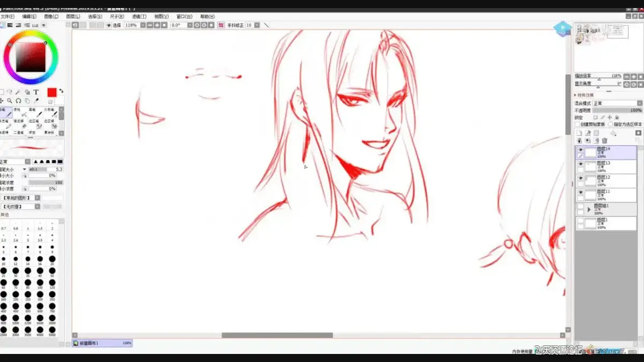644x362 pixels.
Task: Open the zoom percentage 118% dropdown
Action: 143,25
